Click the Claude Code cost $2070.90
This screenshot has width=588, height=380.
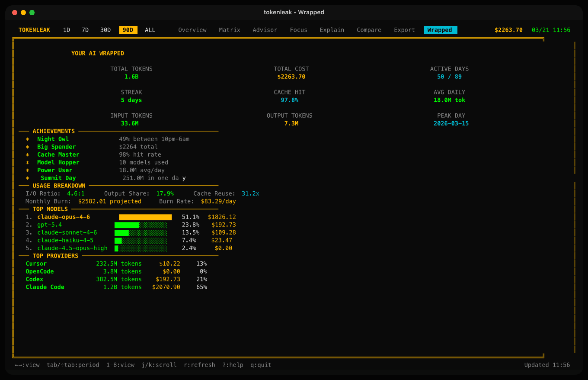tap(166, 287)
